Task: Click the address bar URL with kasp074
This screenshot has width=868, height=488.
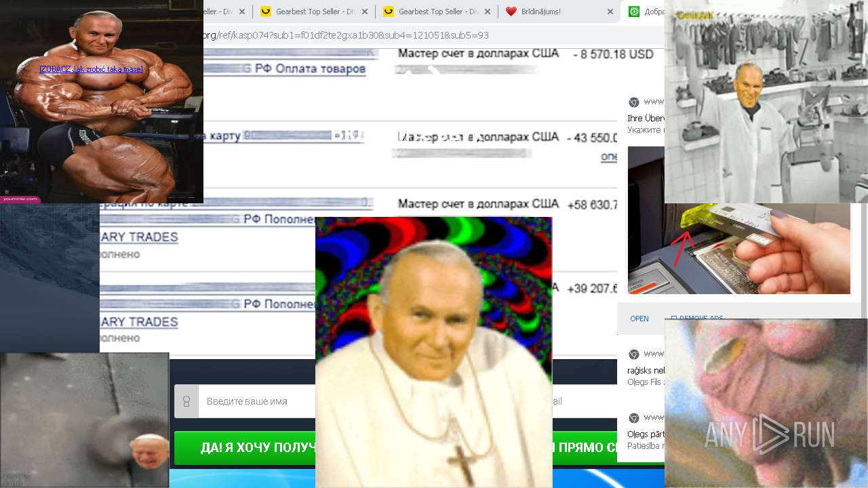Action: (346, 35)
